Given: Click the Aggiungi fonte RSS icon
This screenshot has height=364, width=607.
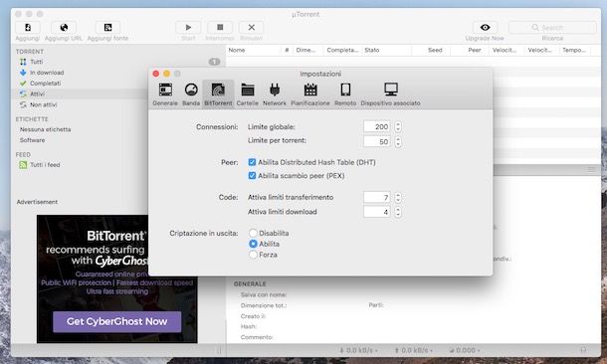Looking at the screenshot, I should coord(107,28).
